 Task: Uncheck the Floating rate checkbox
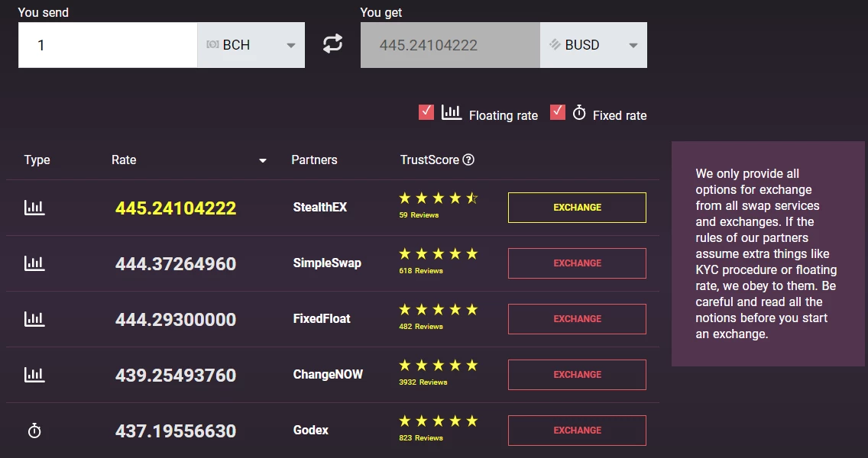pyautogui.click(x=426, y=112)
